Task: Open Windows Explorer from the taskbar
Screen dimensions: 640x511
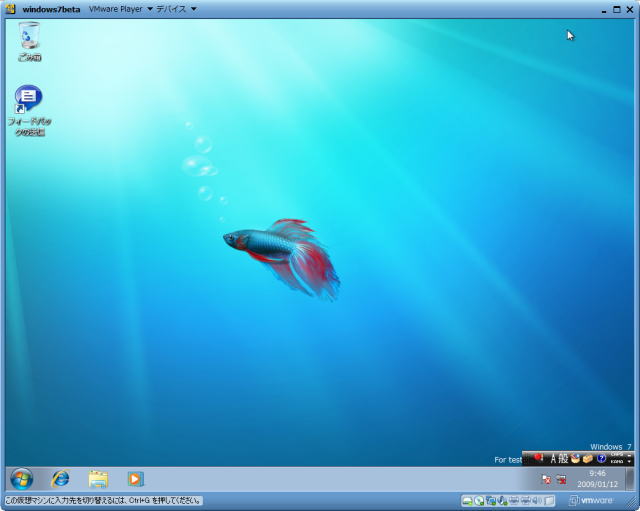Action: tap(98, 479)
